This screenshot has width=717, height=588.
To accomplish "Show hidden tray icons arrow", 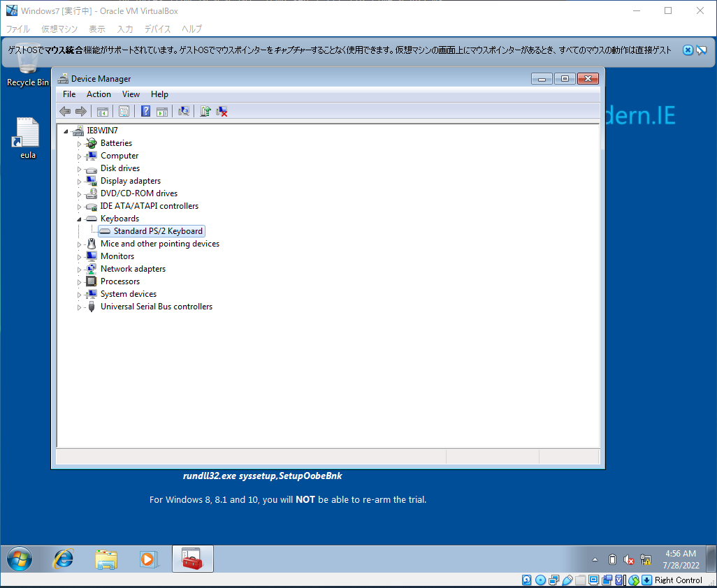I will coord(595,559).
